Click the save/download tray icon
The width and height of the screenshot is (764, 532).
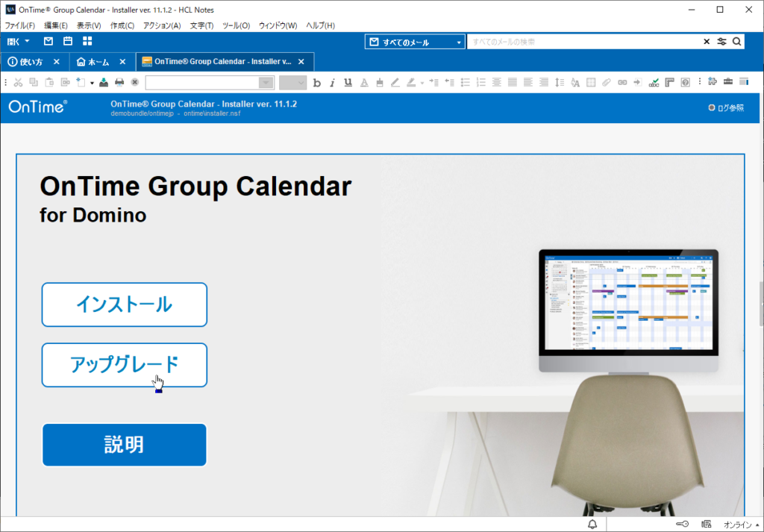point(104,82)
